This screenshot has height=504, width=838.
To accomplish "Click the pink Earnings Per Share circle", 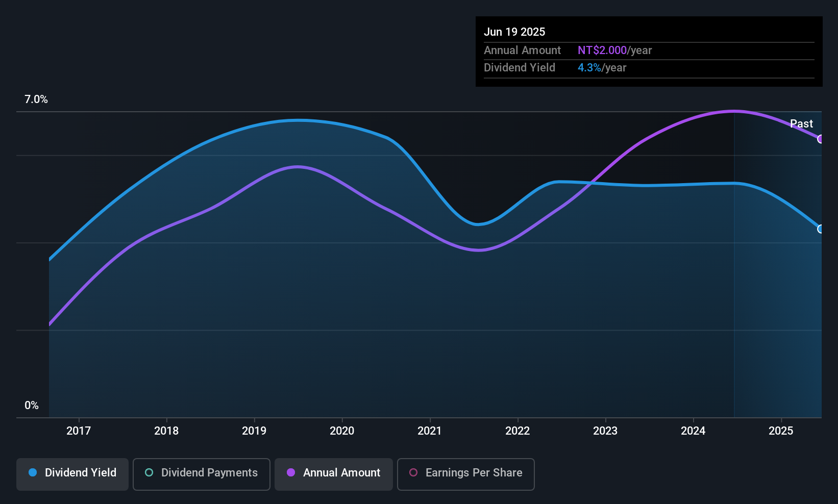I will pos(413,472).
